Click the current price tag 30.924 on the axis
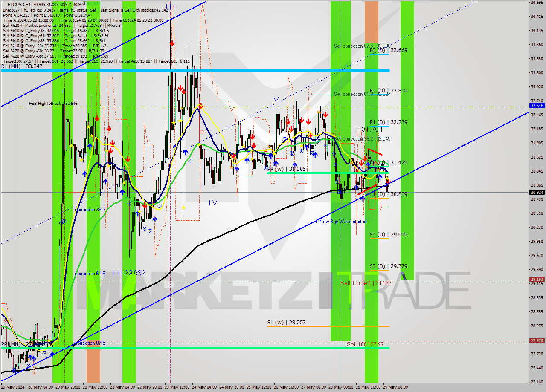This screenshot has width=546, height=392. click(537, 192)
